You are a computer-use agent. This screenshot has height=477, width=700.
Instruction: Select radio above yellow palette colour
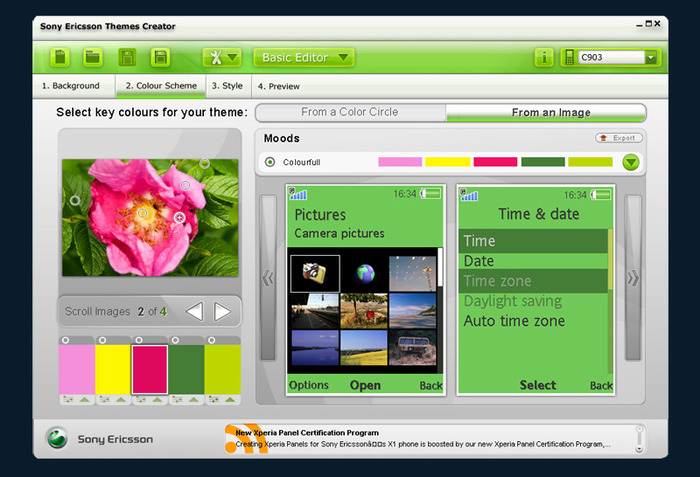coord(102,340)
